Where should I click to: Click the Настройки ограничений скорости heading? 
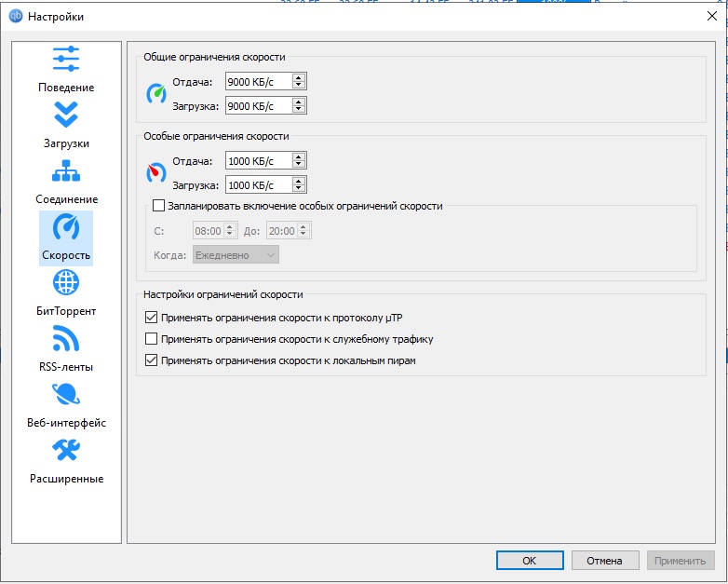coord(223,294)
